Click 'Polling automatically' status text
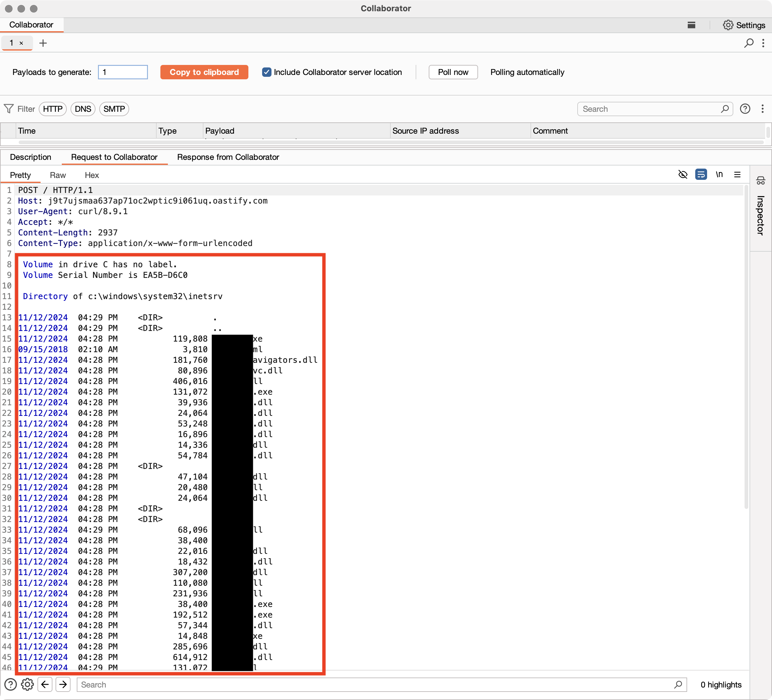 (527, 72)
